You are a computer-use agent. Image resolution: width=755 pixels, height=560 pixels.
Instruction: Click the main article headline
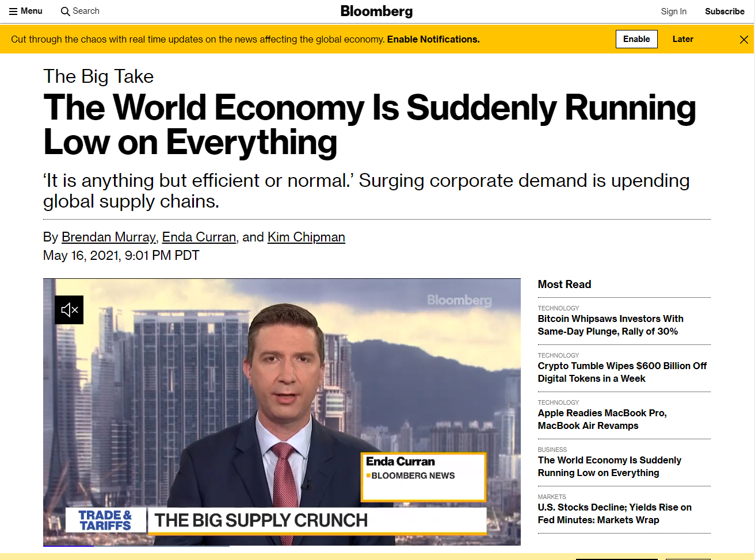coord(369,125)
